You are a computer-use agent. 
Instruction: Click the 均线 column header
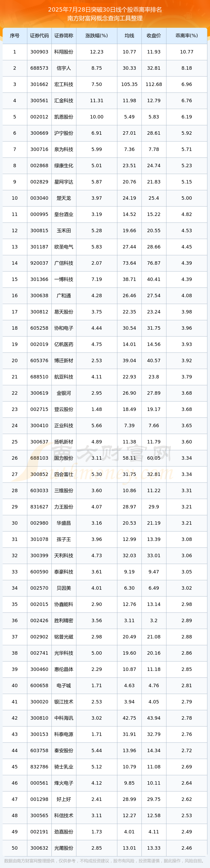pos(129,36)
